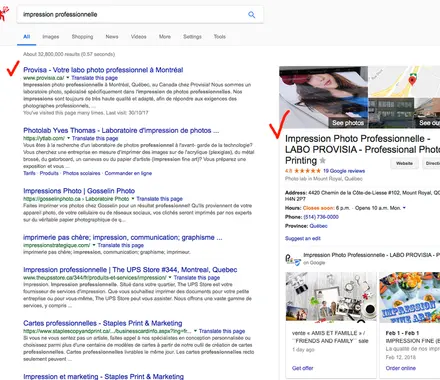Click the five-star rating graphic
Image resolution: width=440 pixels, height=380 pixels.
pyautogui.click(x=307, y=171)
